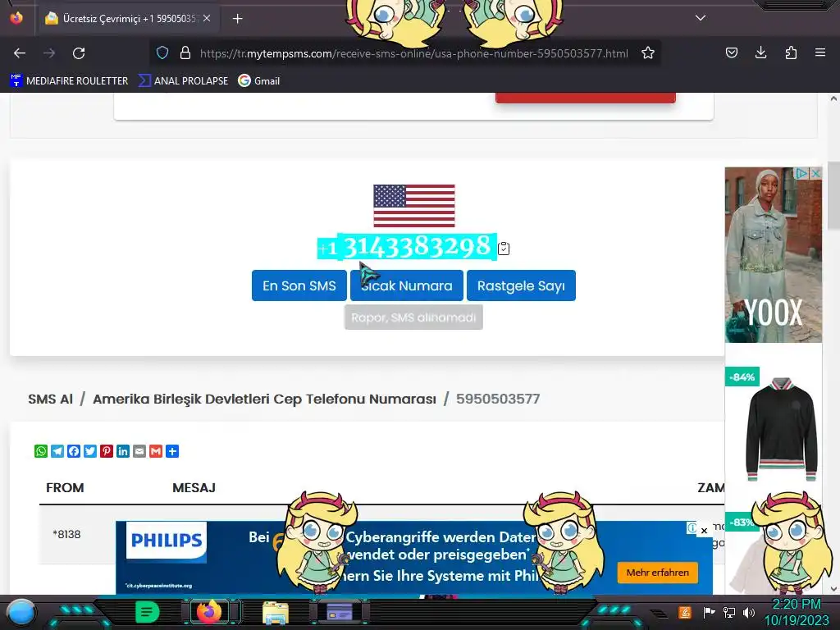Open the Start orb on taskbar
This screenshot has width=840, height=630.
coord(21,612)
